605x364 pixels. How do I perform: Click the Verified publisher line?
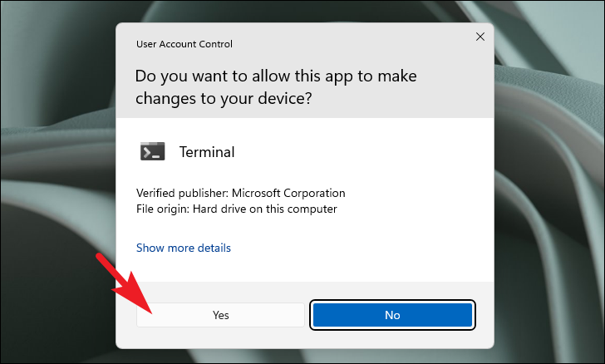(x=241, y=193)
